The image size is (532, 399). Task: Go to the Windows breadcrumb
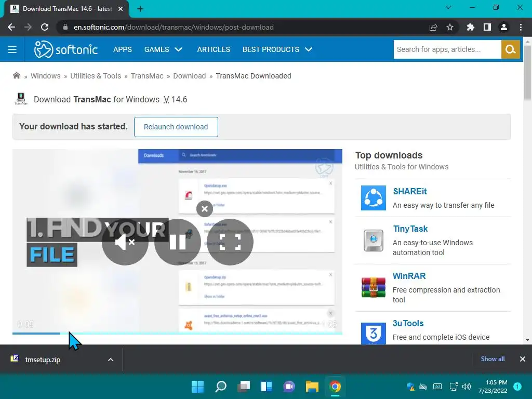[46, 76]
